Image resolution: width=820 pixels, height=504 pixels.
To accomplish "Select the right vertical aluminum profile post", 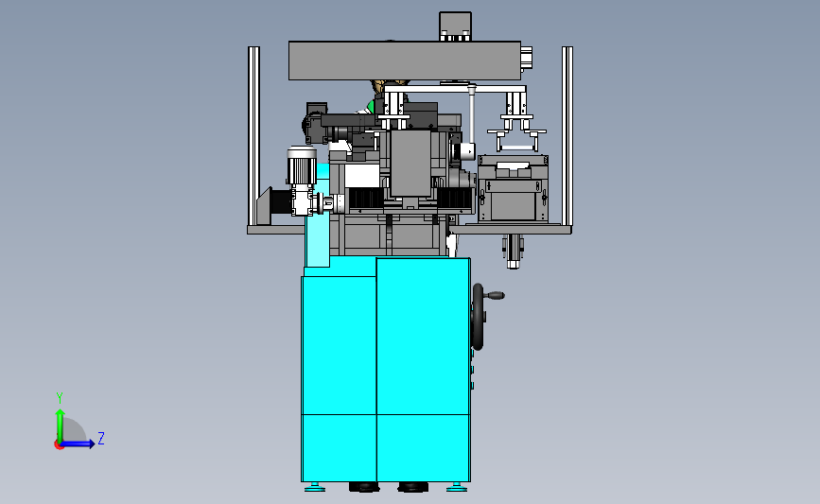I will (567, 136).
